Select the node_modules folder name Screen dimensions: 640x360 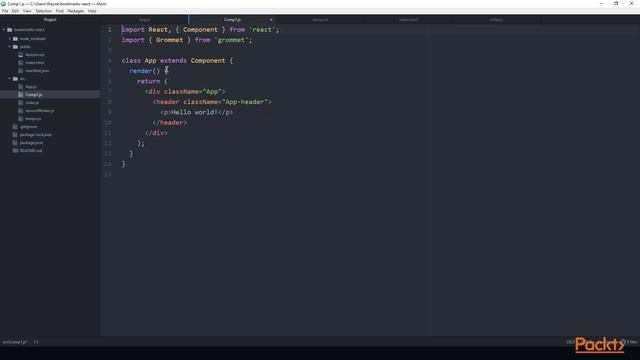click(x=33, y=38)
